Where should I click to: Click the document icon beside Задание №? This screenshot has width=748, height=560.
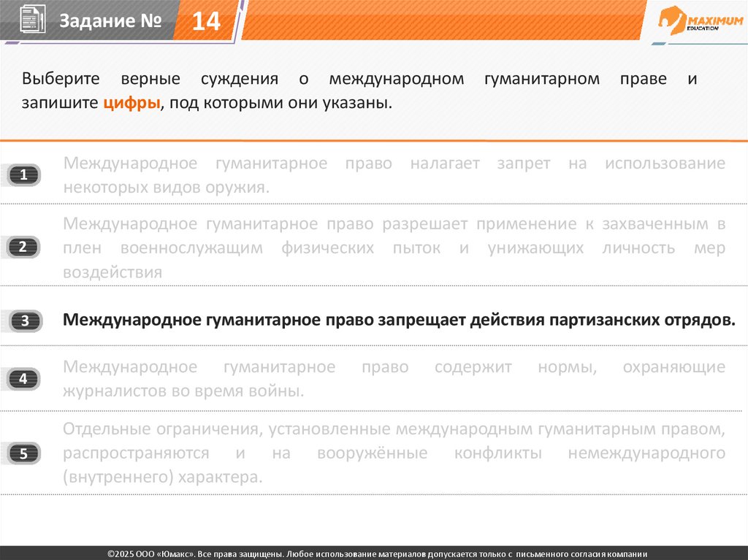click(x=32, y=20)
